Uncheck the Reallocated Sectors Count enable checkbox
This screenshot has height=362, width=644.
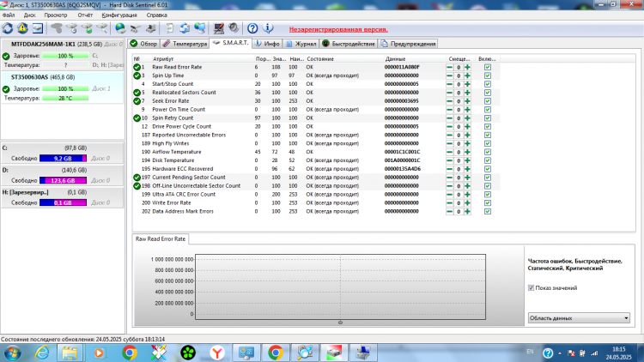(488, 93)
